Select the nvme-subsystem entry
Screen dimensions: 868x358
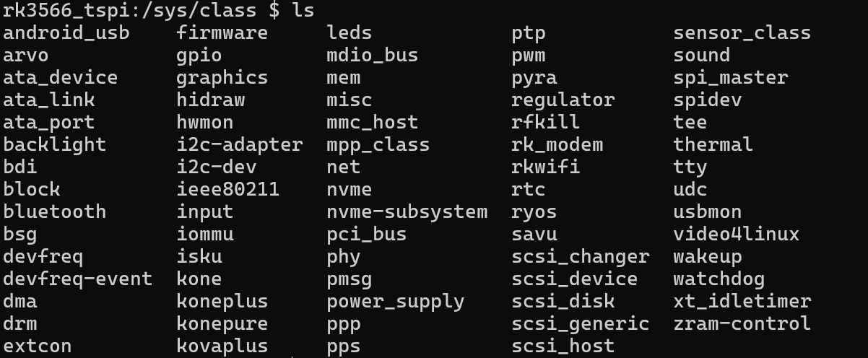point(407,212)
